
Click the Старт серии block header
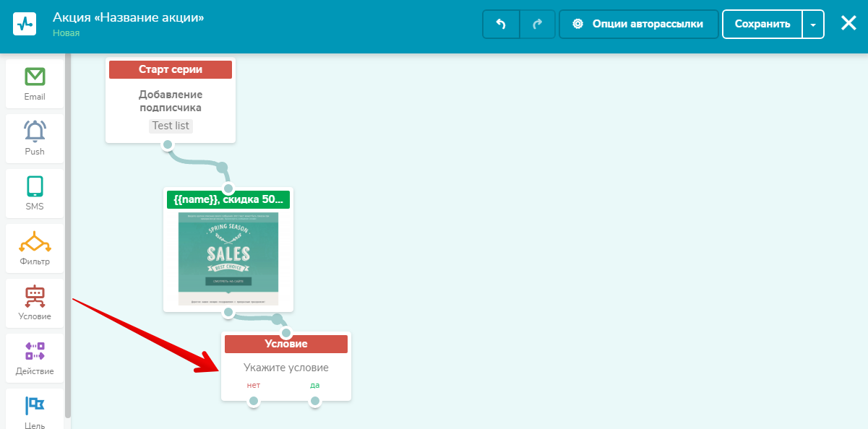[x=171, y=69]
